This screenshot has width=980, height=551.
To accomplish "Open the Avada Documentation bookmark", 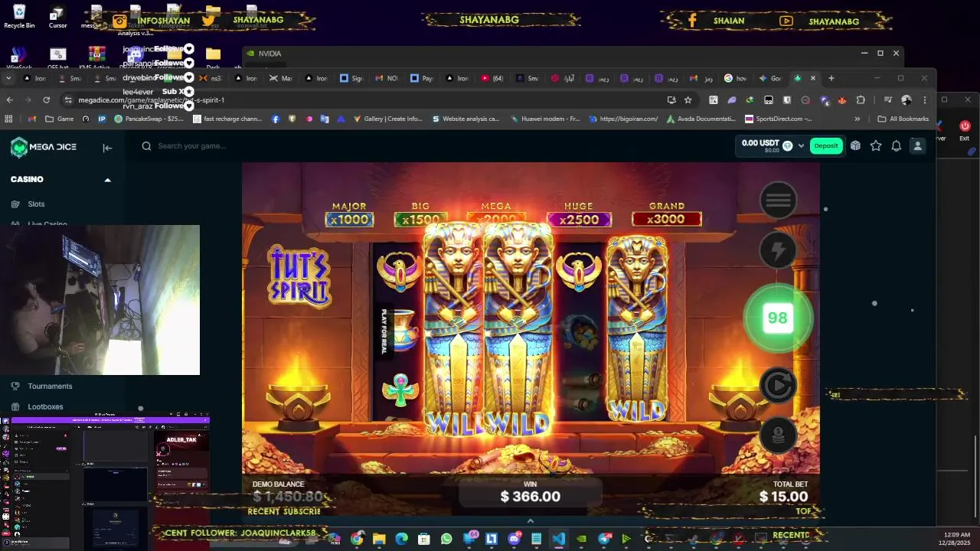I will coord(701,119).
